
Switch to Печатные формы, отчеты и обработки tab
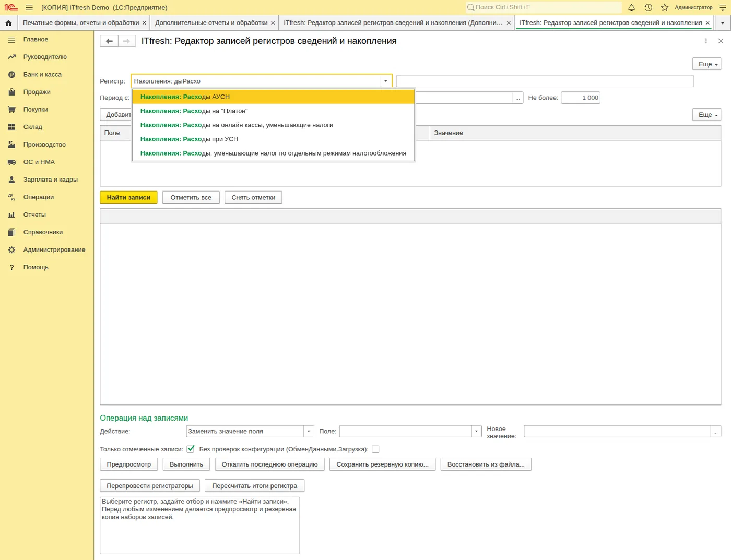pos(81,23)
